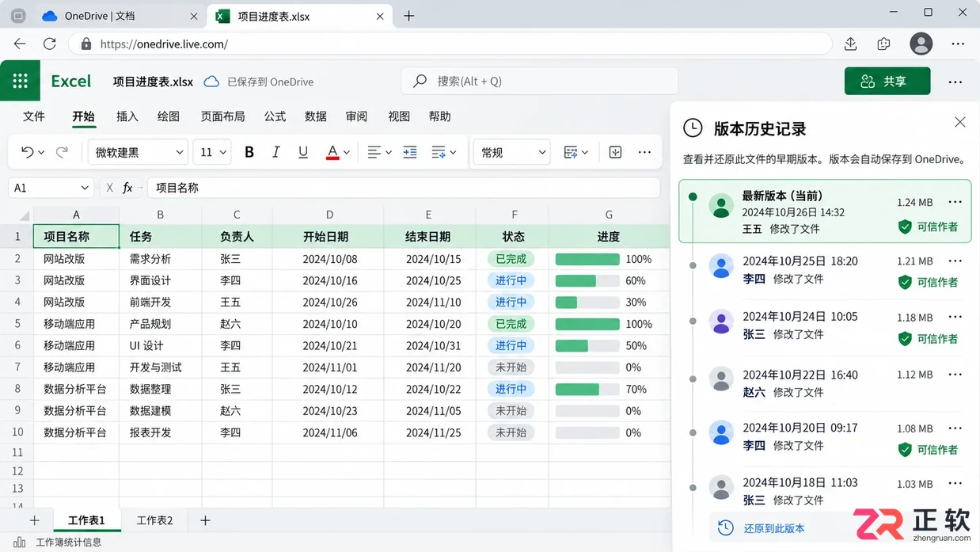Open the font name dropdown 微软雅黑
This screenshot has width=980, height=552.
[137, 152]
